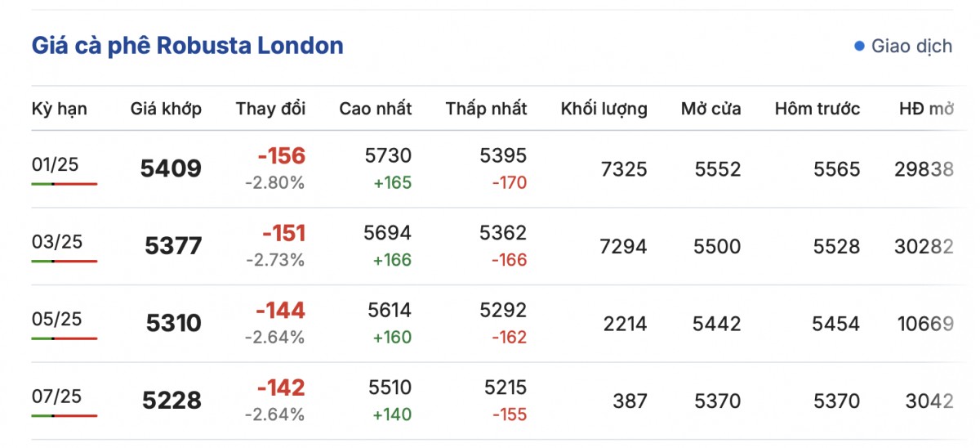Open the 03/25 contract row
The height and width of the screenshot is (448, 980).
(56, 242)
